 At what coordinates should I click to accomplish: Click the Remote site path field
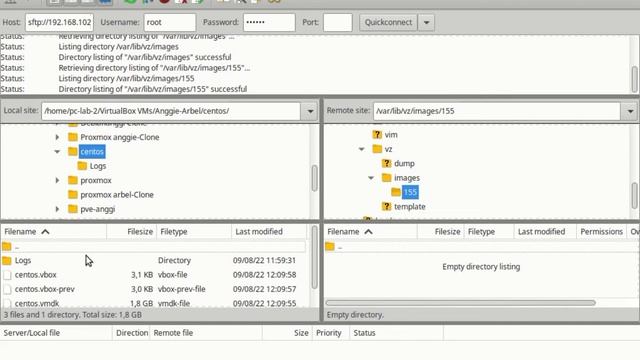(x=497, y=111)
